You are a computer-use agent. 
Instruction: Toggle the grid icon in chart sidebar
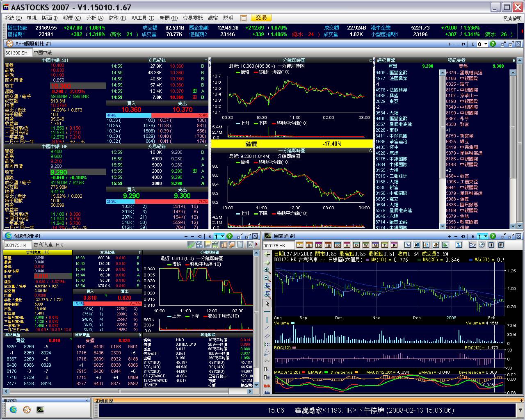[267, 393]
